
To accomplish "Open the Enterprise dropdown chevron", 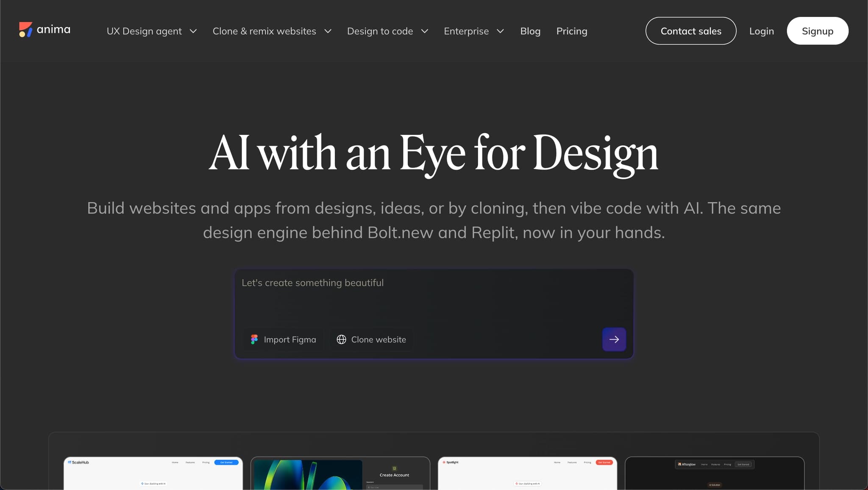I will pos(500,31).
